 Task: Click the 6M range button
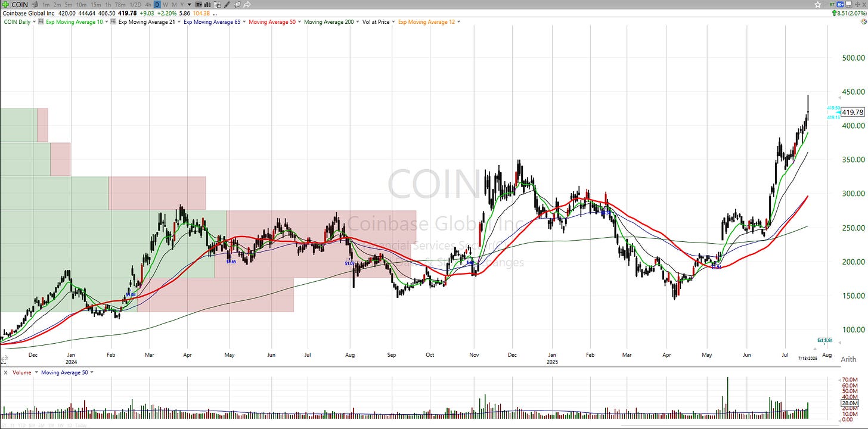(x=32, y=425)
